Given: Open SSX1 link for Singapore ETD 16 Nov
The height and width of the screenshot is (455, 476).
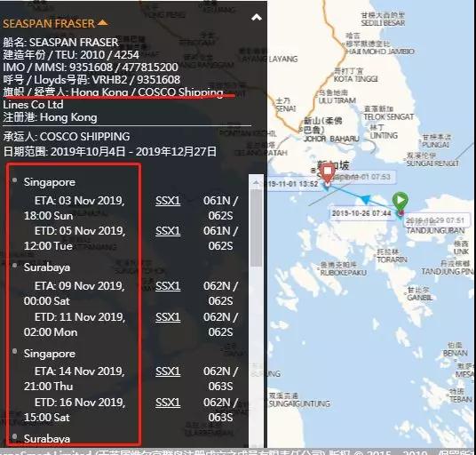Looking at the screenshot, I should [x=168, y=403].
